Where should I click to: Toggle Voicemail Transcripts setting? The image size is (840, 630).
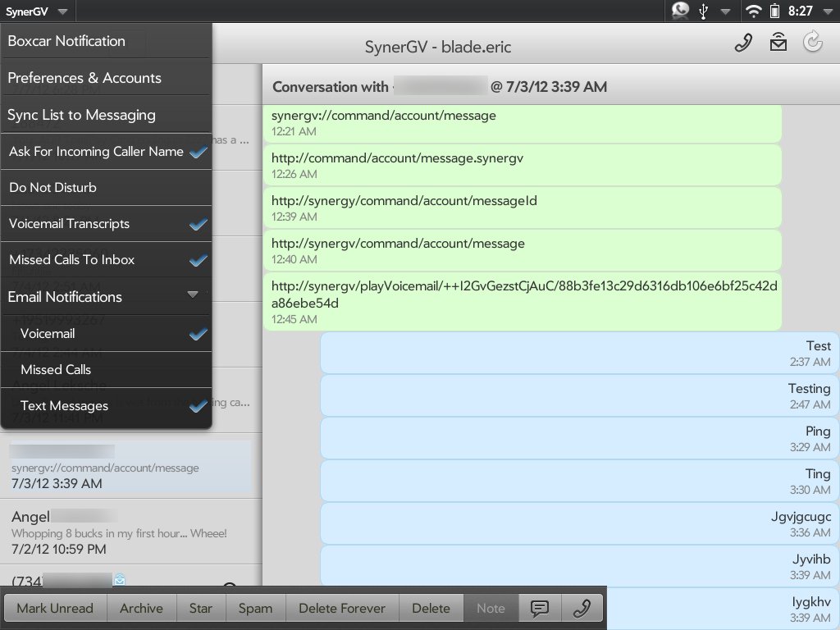(107, 224)
